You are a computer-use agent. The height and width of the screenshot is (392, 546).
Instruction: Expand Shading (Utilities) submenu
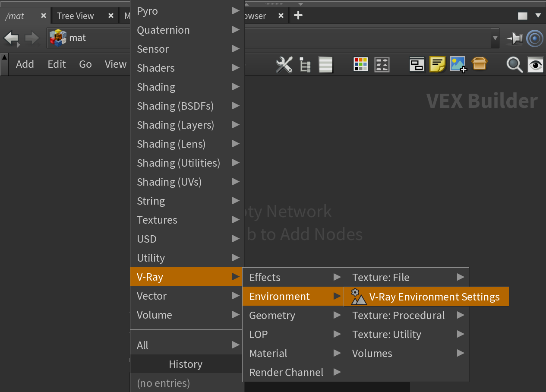(187, 163)
